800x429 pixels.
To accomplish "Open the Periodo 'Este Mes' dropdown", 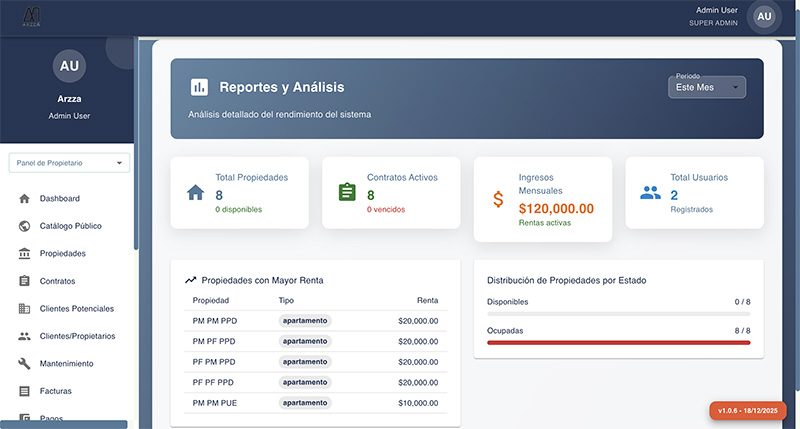I will pyautogui.click(x=706, y=87).
